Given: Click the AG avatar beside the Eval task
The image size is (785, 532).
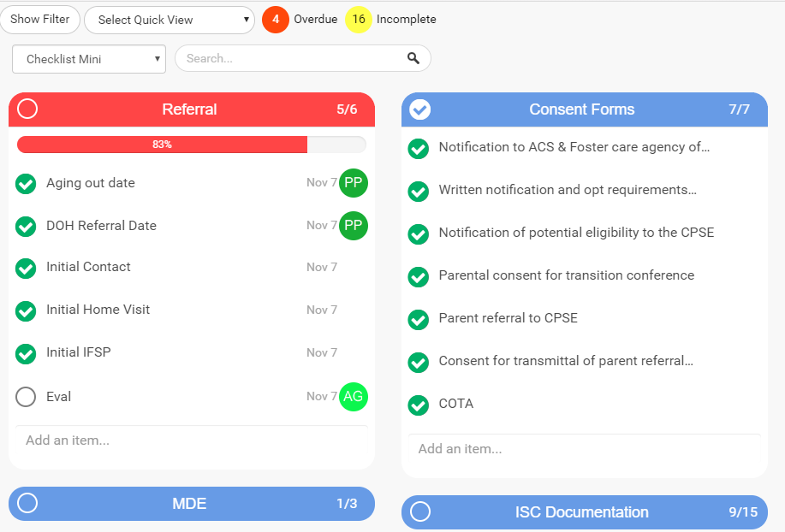Looking at the screenshot, I should 353,397.
